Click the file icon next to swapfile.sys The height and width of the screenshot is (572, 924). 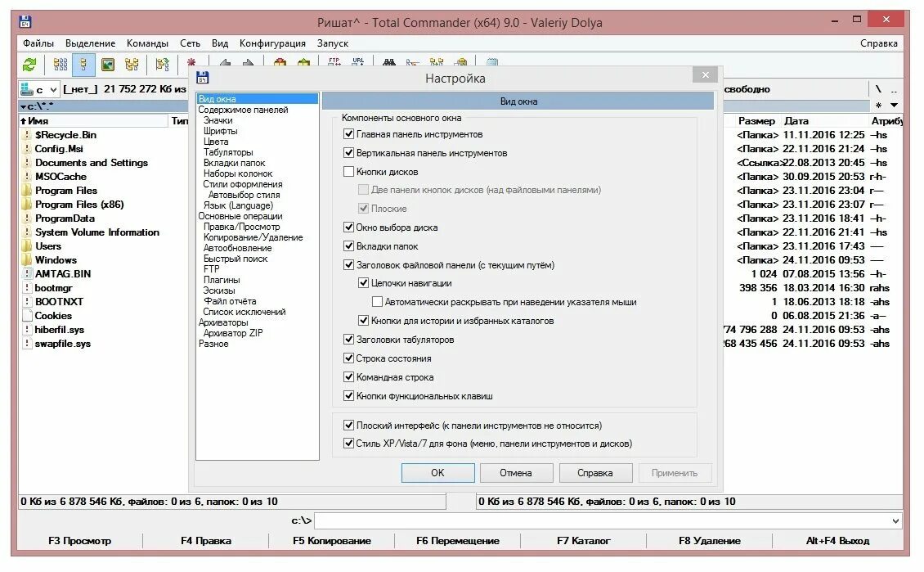26,344
